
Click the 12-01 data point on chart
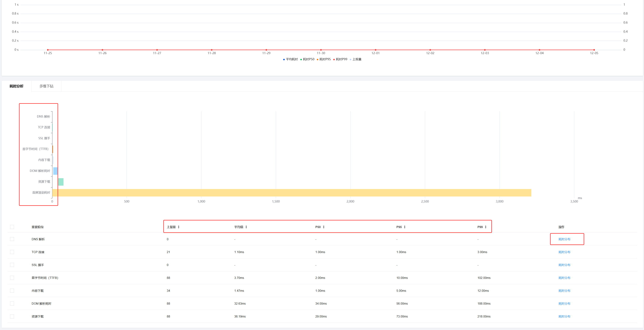pos(376,50)
